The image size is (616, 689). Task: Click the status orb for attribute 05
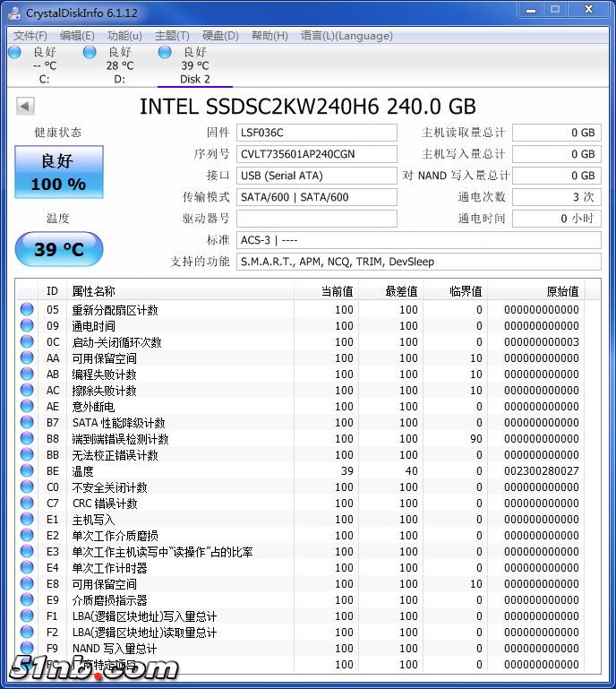click(x=27, y=310)
